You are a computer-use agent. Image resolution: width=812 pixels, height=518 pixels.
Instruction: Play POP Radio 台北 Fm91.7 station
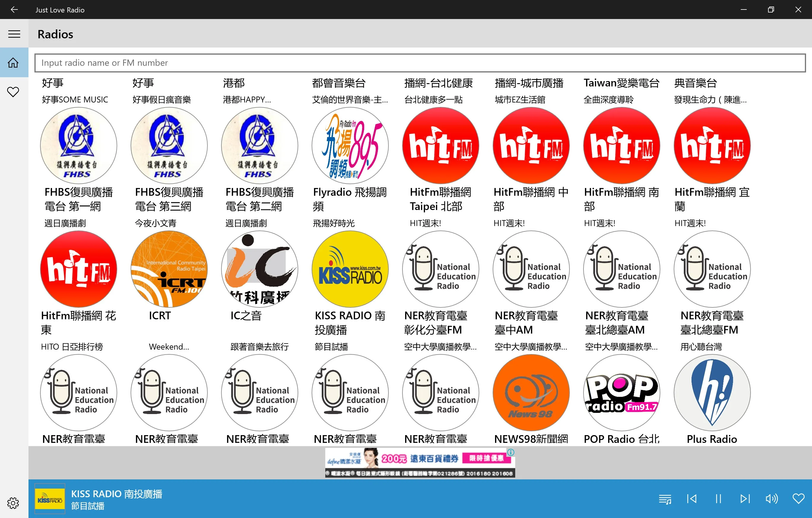(621, 392)
